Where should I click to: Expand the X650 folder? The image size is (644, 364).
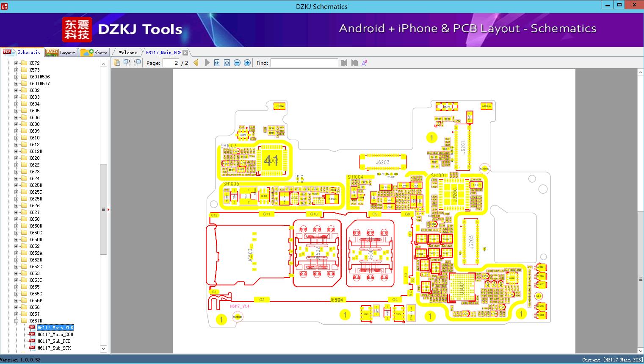pyautogui.click(x=17, y=219)
